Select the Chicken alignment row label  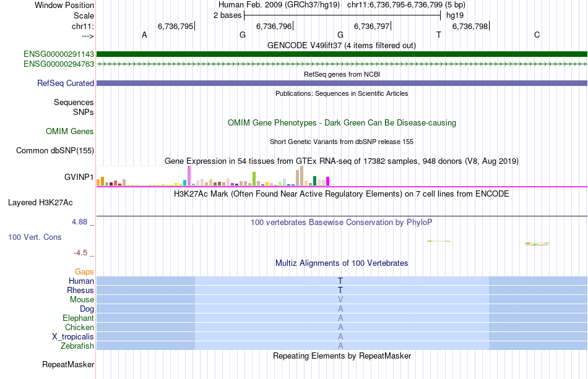coord(79,327)
